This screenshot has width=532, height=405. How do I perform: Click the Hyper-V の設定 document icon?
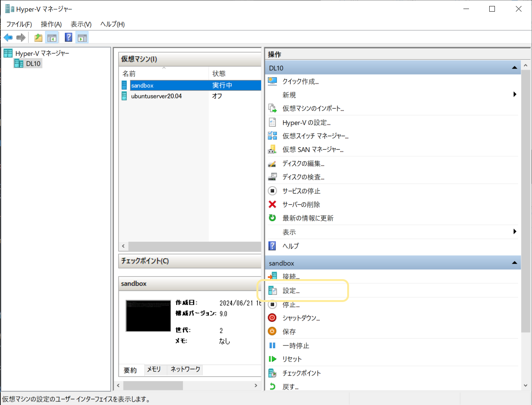(x=273, y=123)
